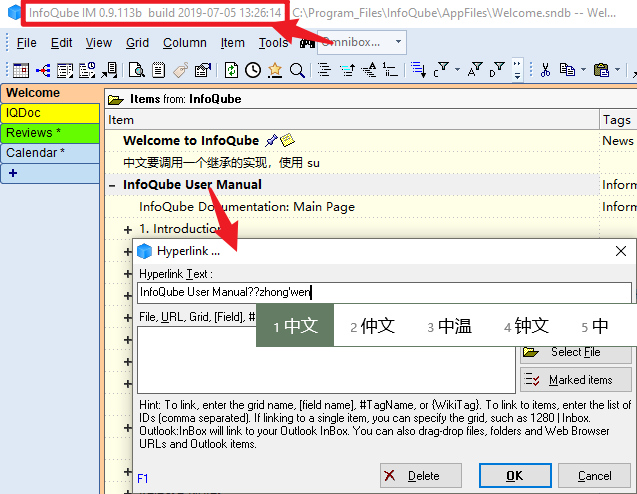Image resolution: width=637 pixels, height=494 pixels.
Task: Click the tag label toolbar icon
Action: tap(180, 70)
